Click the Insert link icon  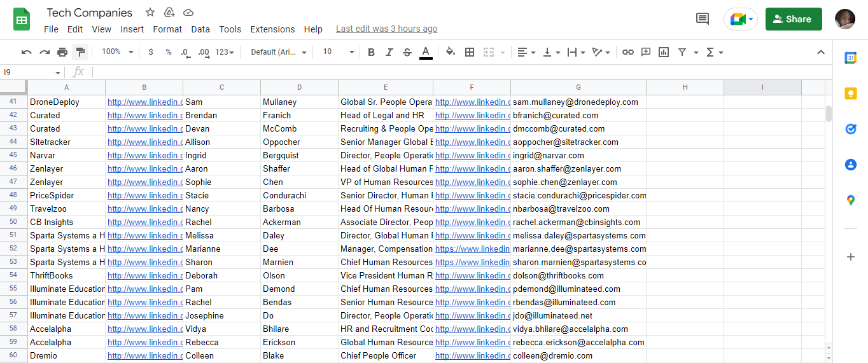point(628,52)
